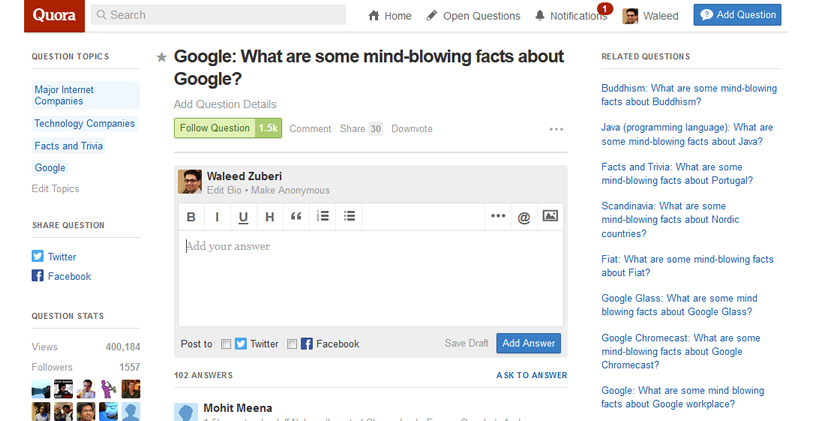Toggle italic formatting in answer editor
Viewport: 825px width, 421px height.
217,217
